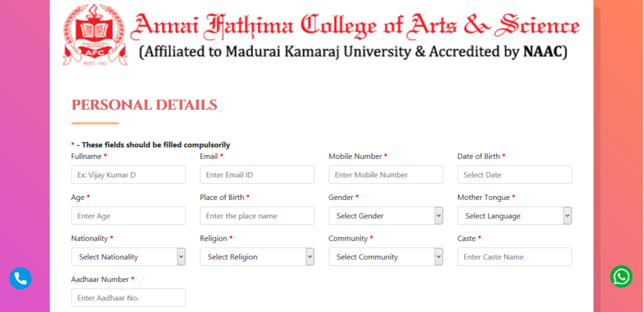Click the Enter Caste Name field
Image resolution: width=644 pixels, height=312 pixels.
click(514, 257)
